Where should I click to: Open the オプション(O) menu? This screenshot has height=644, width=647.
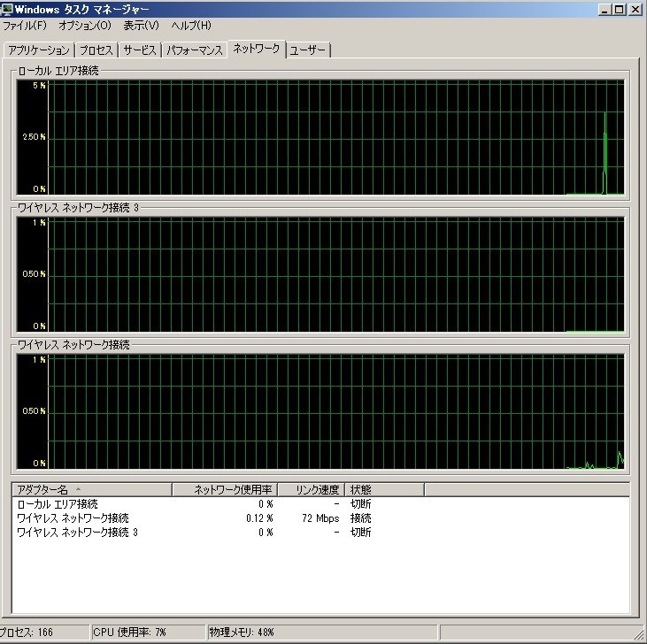pyautogui.click(x=85, y=26)
